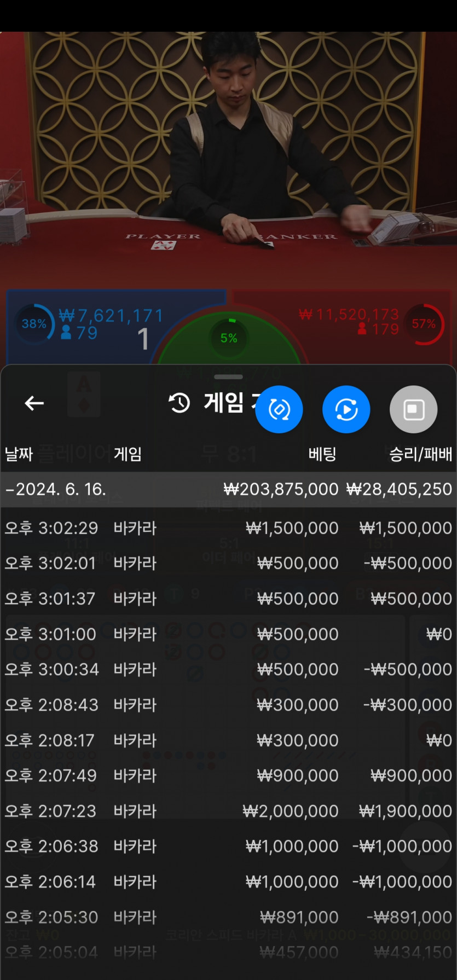Tap the history clock icon next to 게임 title
Viewport: 457px width, 980px height.
coord(179,403)
